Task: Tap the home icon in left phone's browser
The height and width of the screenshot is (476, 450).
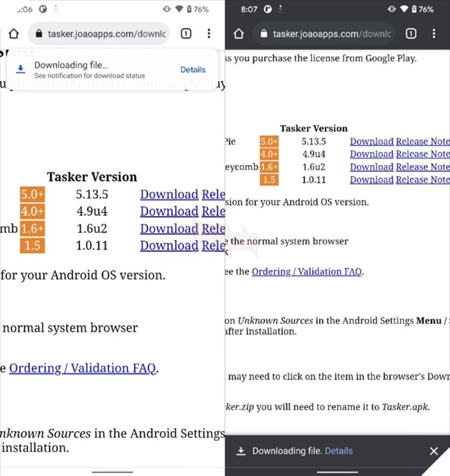Action: pos(14,34)
